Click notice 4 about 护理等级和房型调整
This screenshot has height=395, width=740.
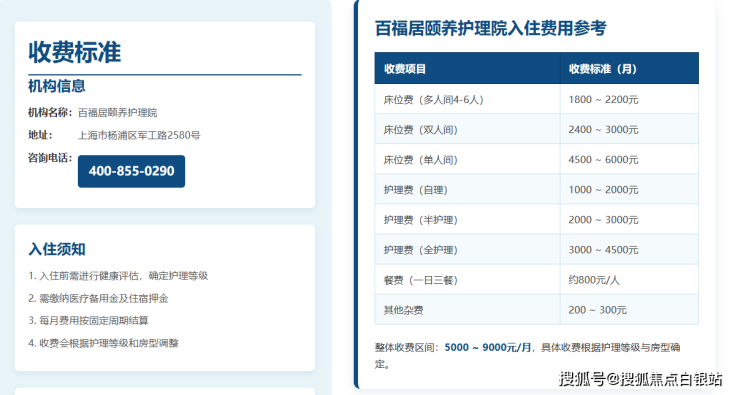point(103,343)
